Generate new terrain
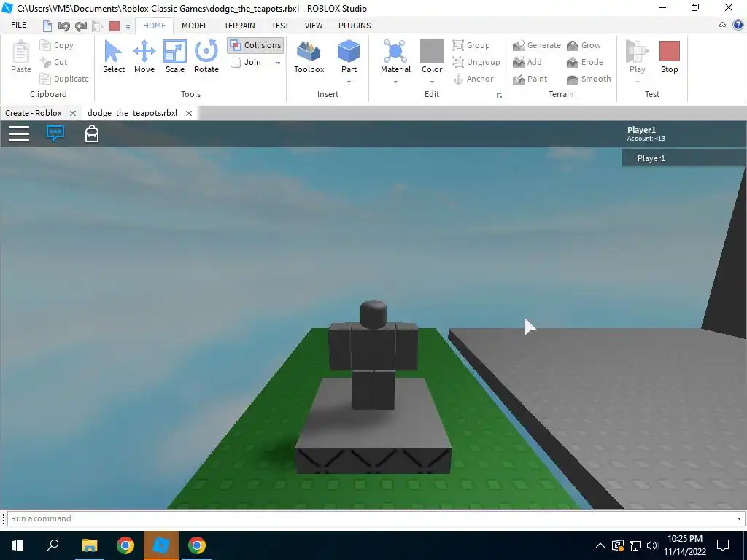747x560 pixels. pos(537,45)
